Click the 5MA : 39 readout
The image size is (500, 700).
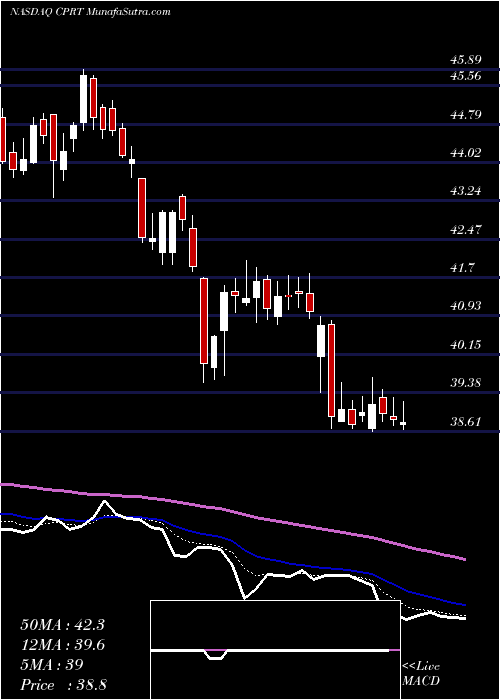[52, 665]
